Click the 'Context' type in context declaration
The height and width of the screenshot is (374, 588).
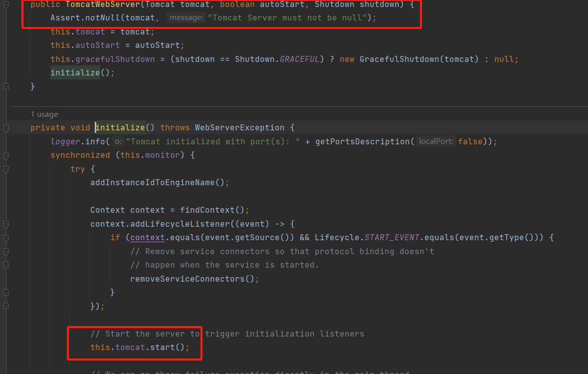click(108, 210)
